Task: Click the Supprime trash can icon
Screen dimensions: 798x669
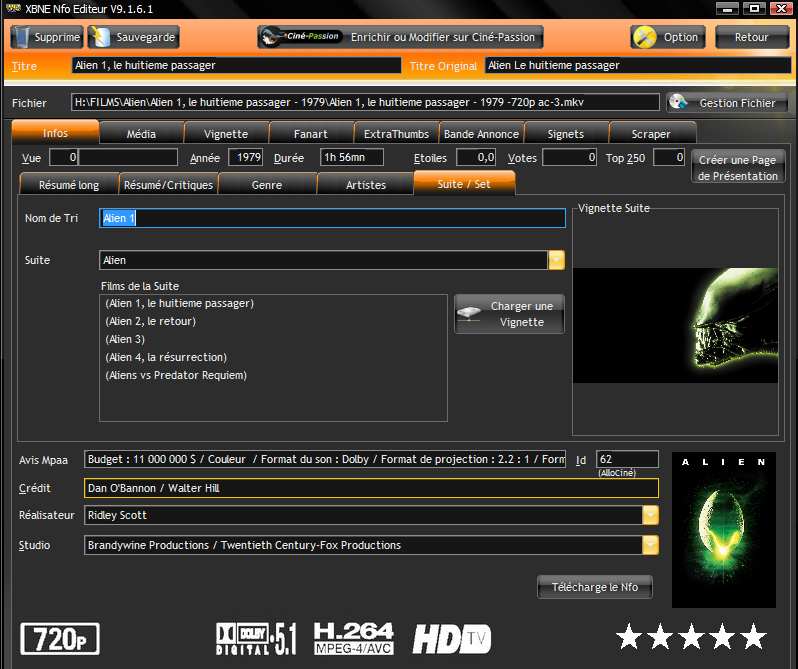Action: tap(21, 37)
